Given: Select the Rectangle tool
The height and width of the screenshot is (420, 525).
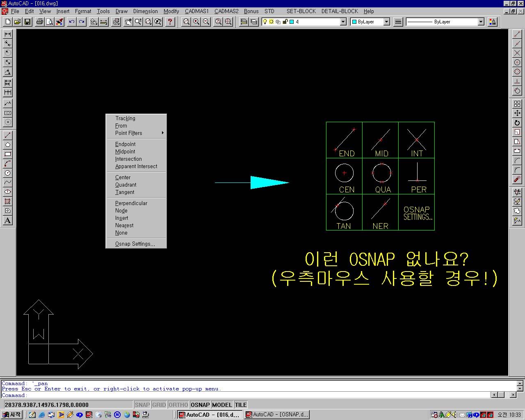Looking at the screenshot, I should (7, 154).
